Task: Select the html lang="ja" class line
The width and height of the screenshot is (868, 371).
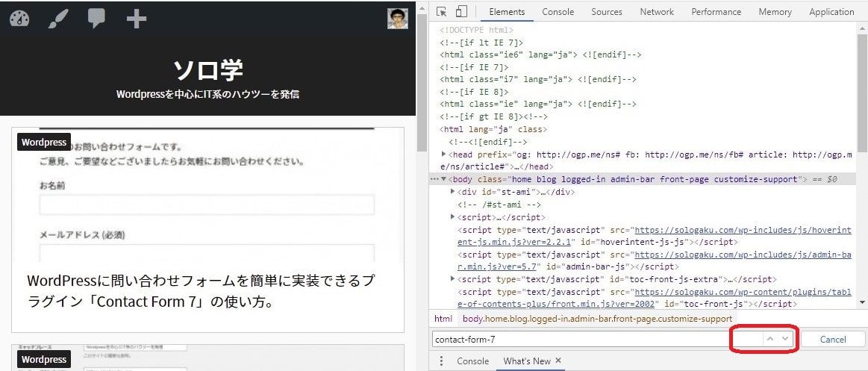Action: pyautogui.click(x=493, y=130)
